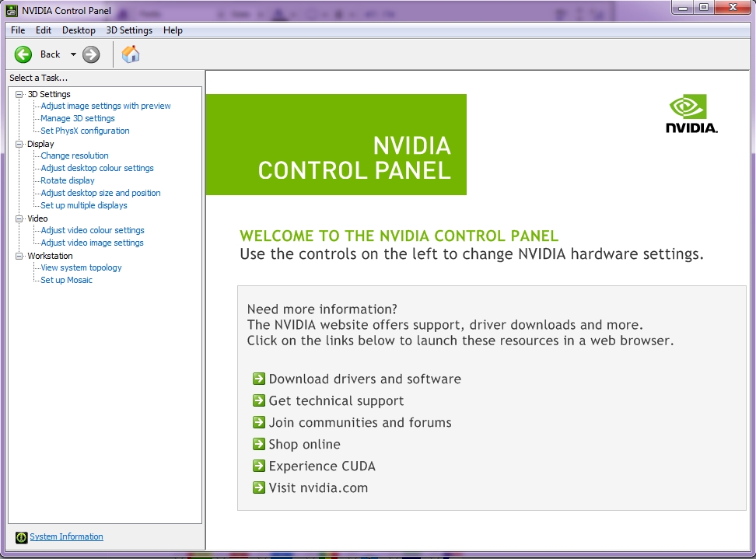756x559 pixels.
Task: Open the Set up Mosaic task
Action: [67, 281]
